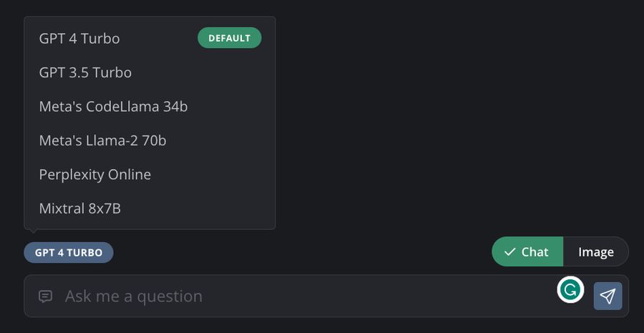The width and height of the screenshot is (644, 333).
Task: Open the Grammarly G icon
Action: (x=570, y=290)
